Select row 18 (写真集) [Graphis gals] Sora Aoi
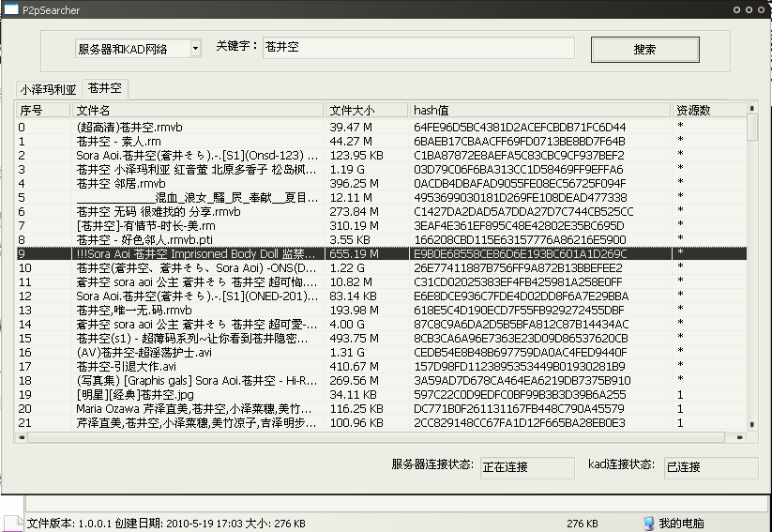The width and height of the screenshot is (772, 532). click(x=381, y=381)
